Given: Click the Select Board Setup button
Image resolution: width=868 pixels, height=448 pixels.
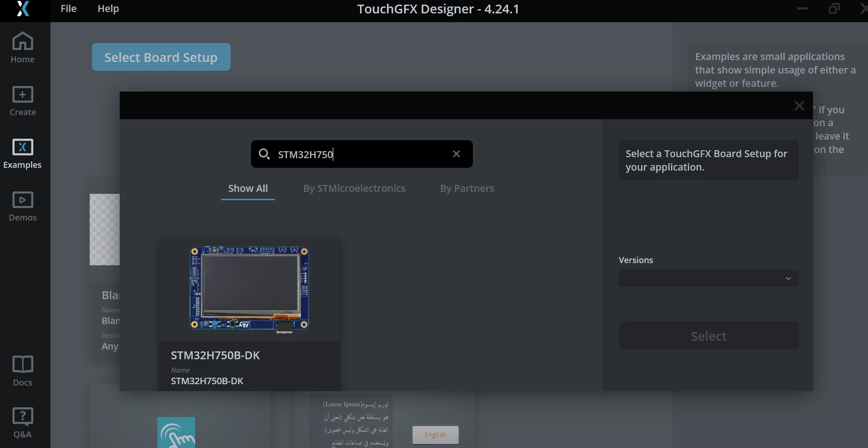Looking at the screenshot, I should (161, 57).
